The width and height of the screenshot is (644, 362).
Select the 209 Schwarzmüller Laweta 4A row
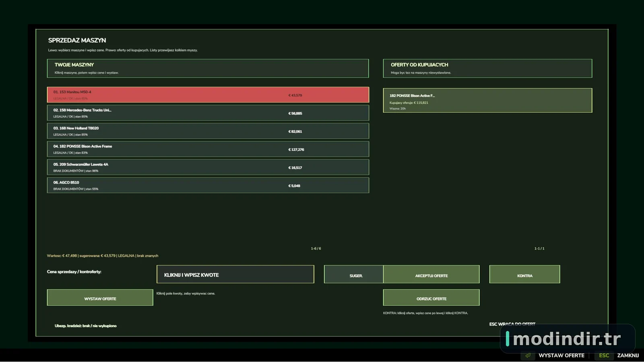click(x=208, y=167)
